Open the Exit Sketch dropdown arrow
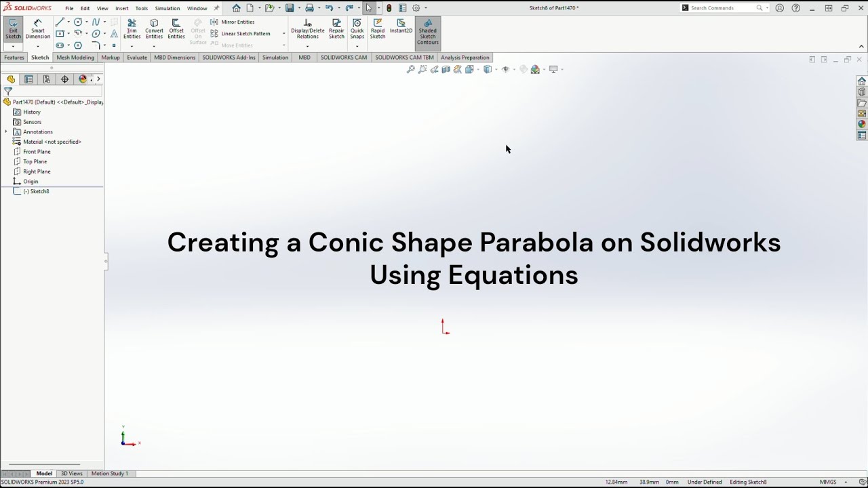Screen dimensions: 868x488 (x=13, y=46)
